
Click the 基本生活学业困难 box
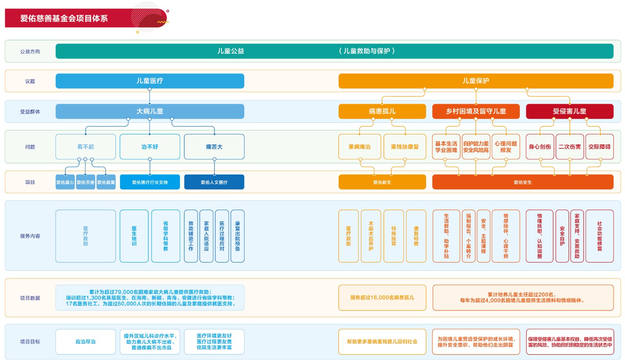(446, 147)
